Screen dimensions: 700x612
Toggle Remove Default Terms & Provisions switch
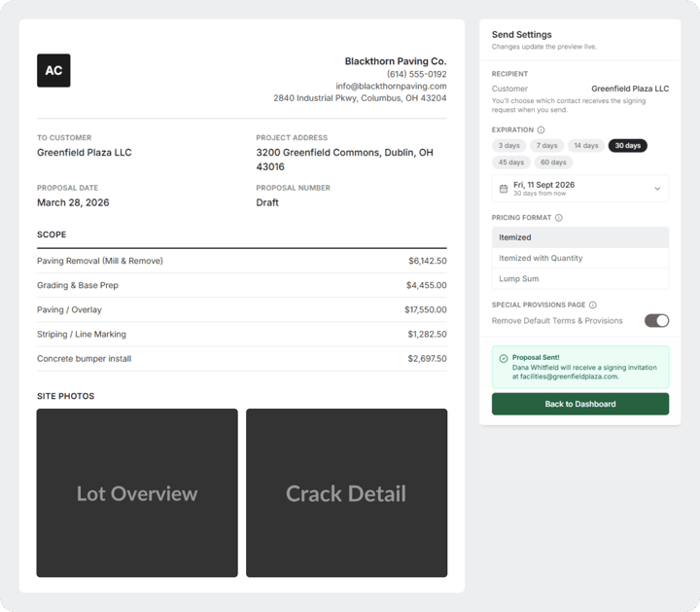point(656,320)
